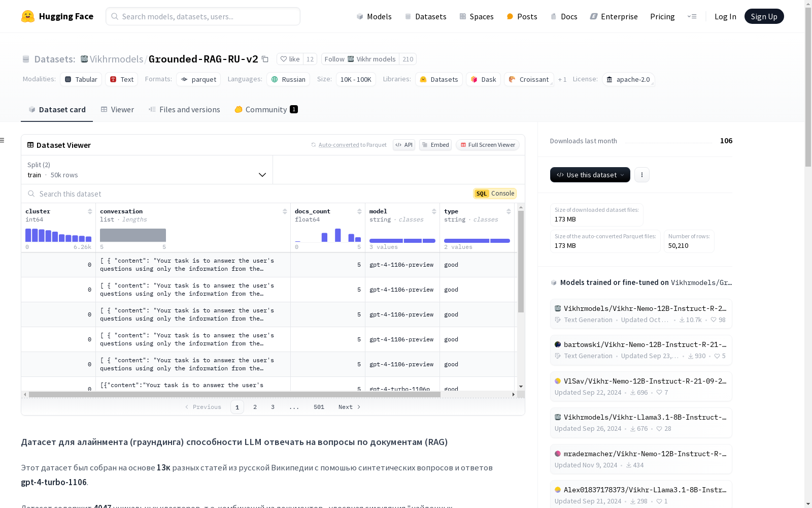Open the Spaces menu item
The image size is (812, 508).
point(477,16)
